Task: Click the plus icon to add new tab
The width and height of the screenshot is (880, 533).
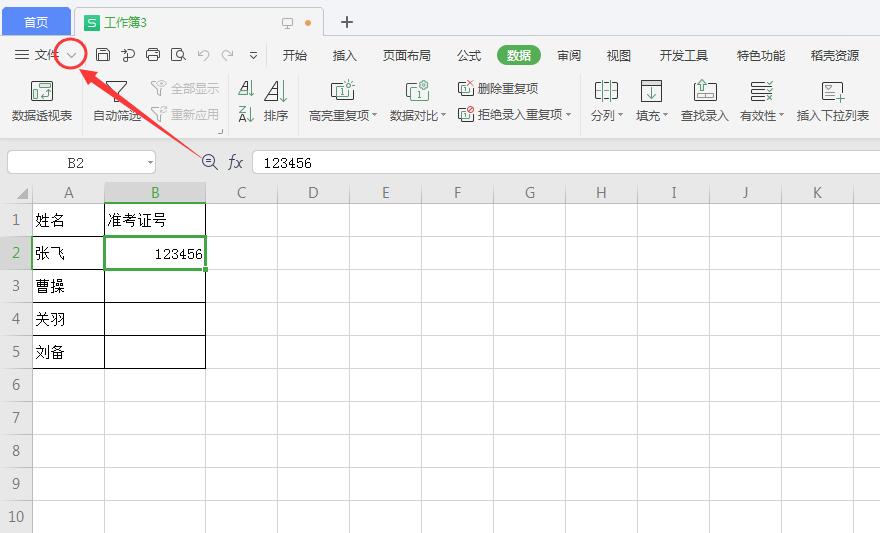Action: click(x=347, y=22)
